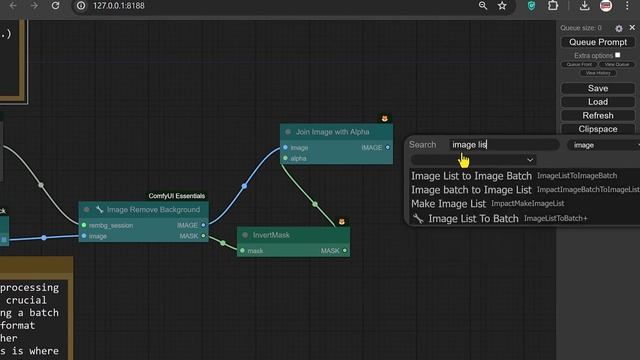The height and width of the screenshot is (360, 640).
Task: Go forward with the browser forward arrow
Action: click(x=34, y=6)
